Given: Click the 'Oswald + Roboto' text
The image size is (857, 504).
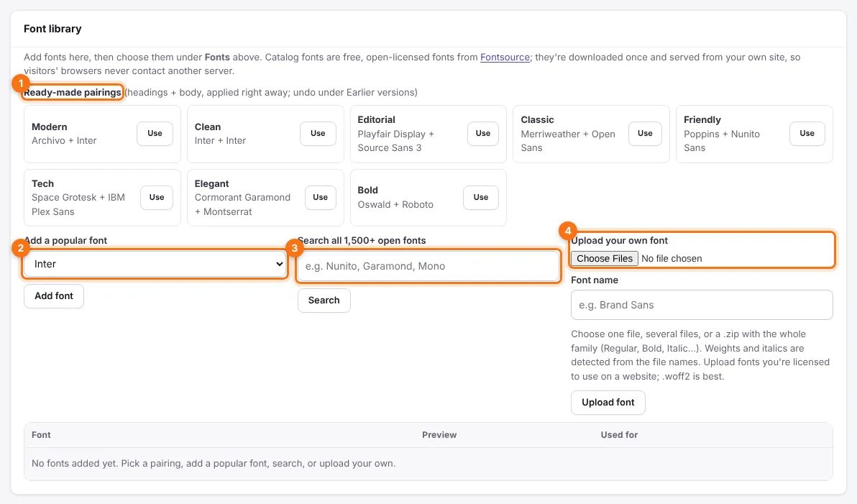Looking at the screenshot, I should [x=395, y=204].
